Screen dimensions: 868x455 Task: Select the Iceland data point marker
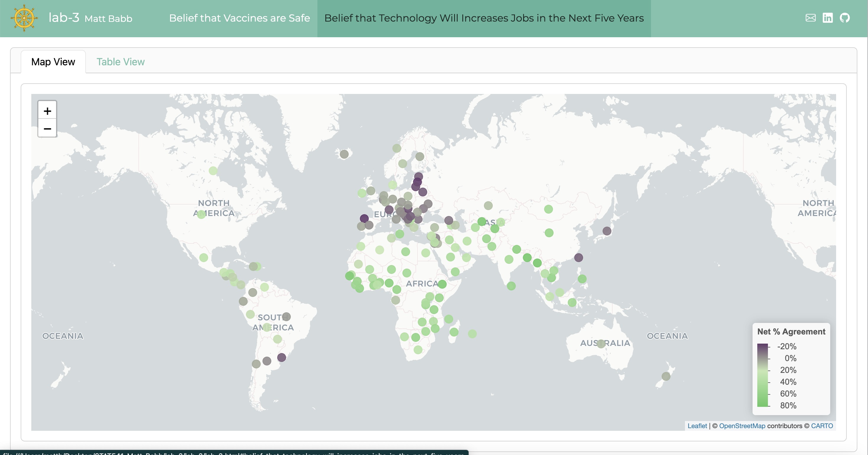[344, 154]
